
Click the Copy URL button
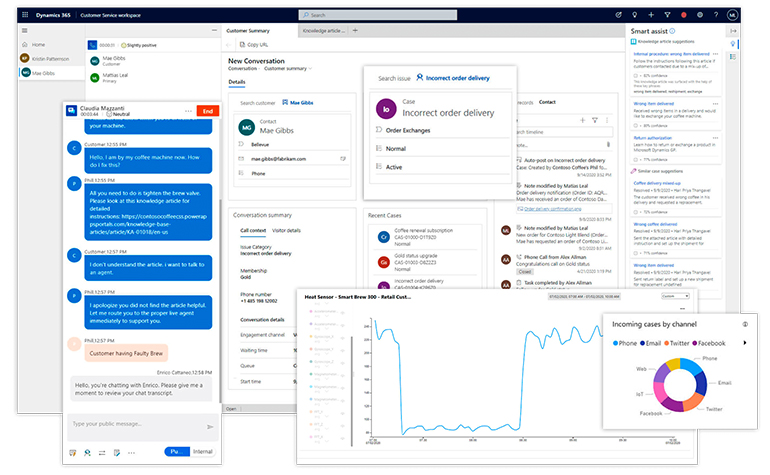[x=254, y=45]
